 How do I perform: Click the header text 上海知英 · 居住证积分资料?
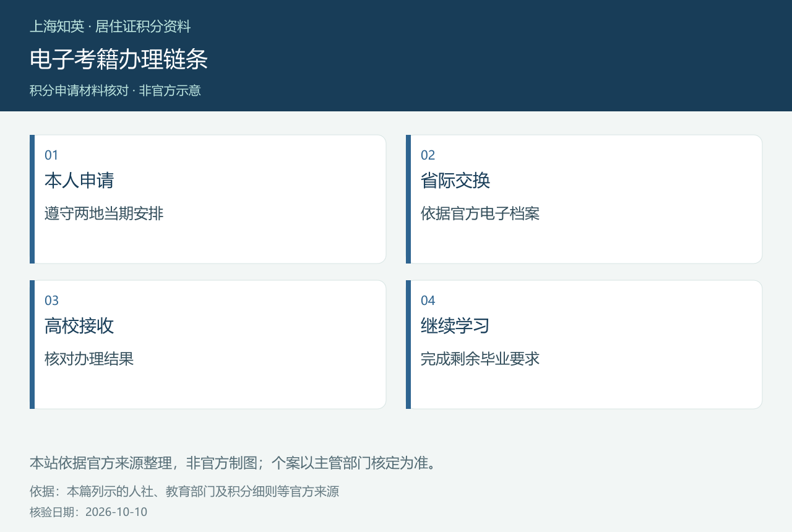(110, 27)
